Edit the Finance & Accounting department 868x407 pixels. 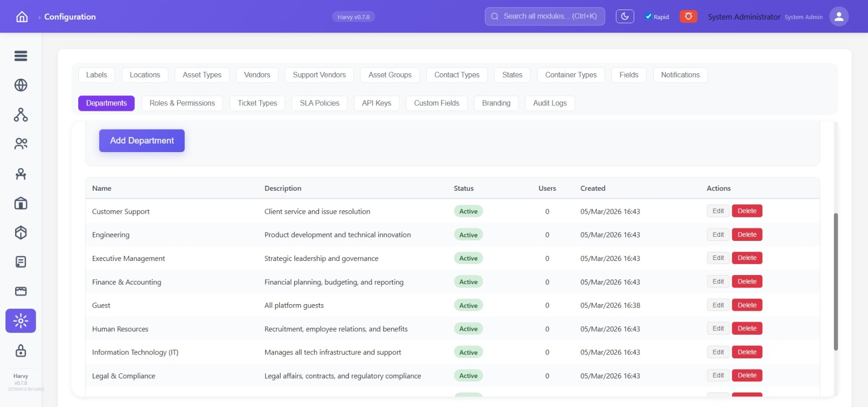pyautogui.click(x=718, y=282)
